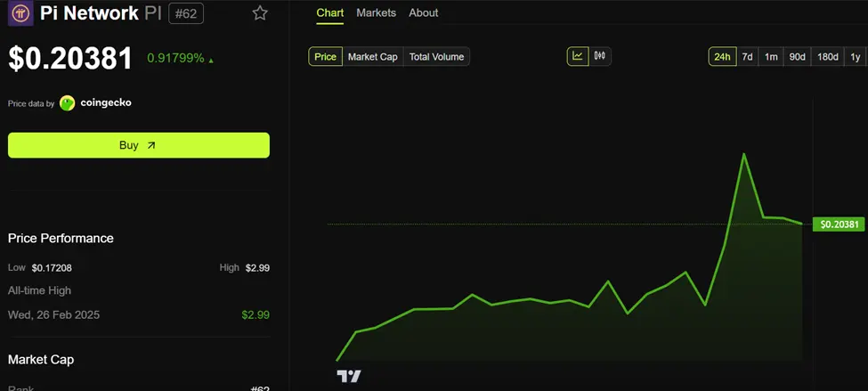Set chart range to 90d
This screenshot has height=391, width=868.
[797, 57]
